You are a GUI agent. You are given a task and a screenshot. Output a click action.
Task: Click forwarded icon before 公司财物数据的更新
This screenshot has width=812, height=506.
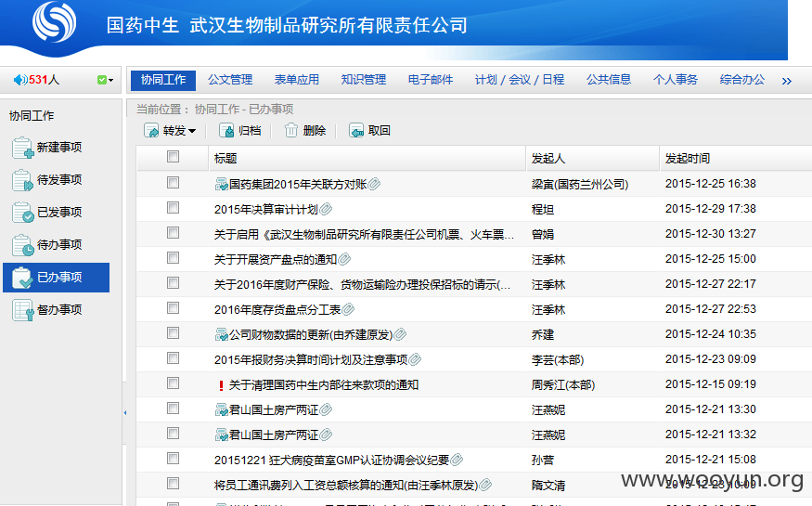pos(222,334)
